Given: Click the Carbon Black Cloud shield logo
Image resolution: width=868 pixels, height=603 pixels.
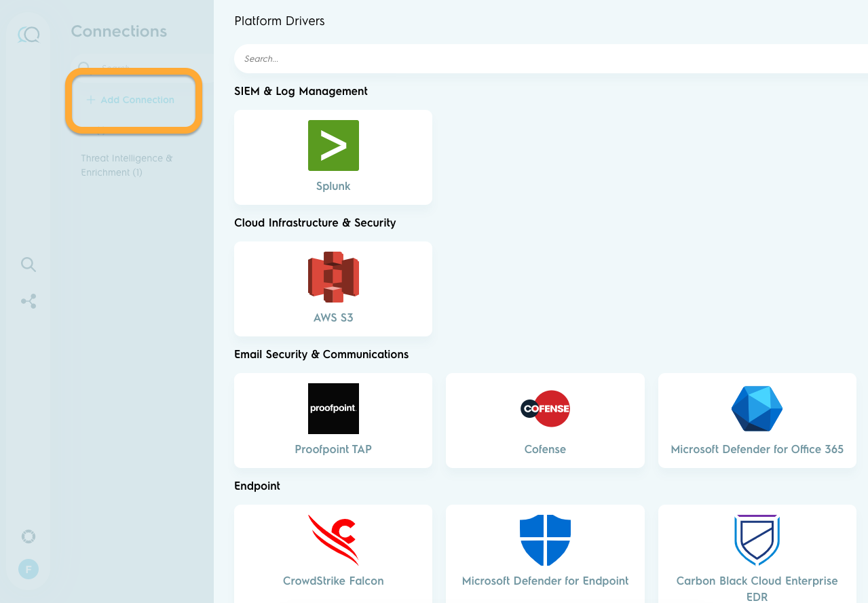Looking at the screenshot, I should (757, 540).
